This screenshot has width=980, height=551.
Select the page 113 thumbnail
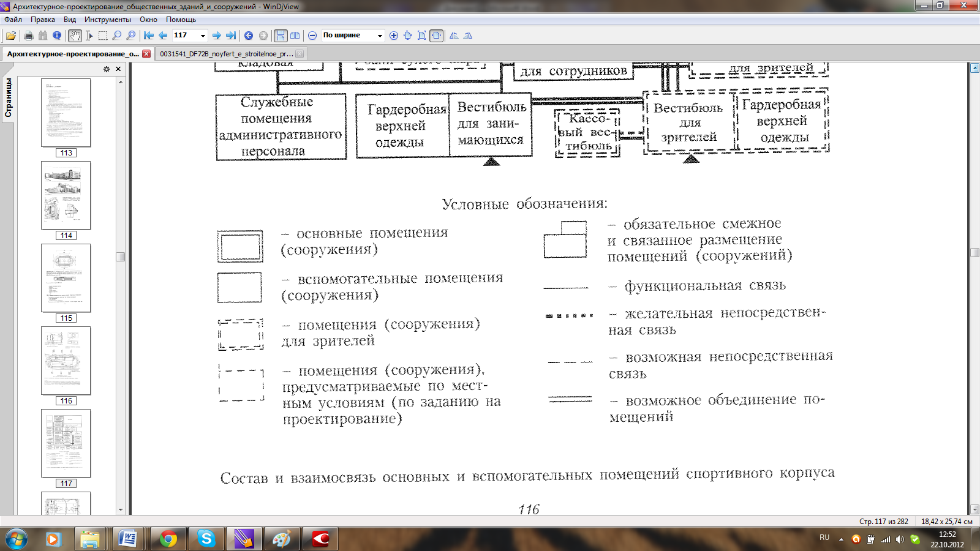click(66, 113)
